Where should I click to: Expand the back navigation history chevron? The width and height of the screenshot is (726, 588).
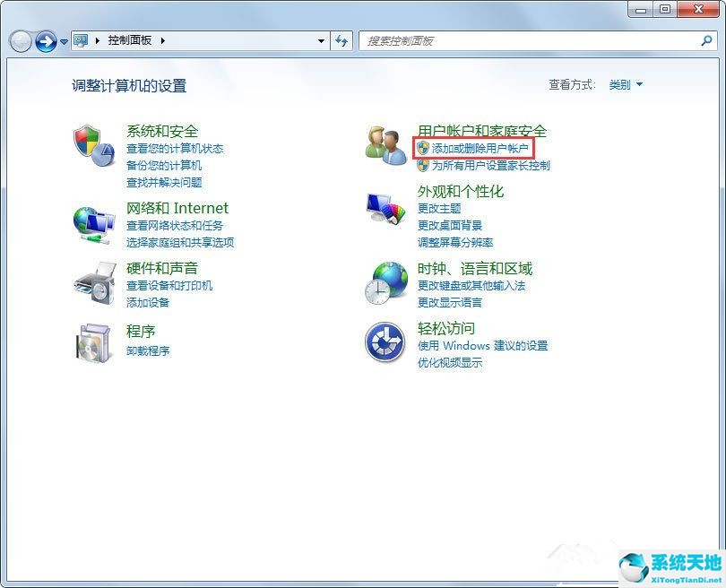point(62,41)
